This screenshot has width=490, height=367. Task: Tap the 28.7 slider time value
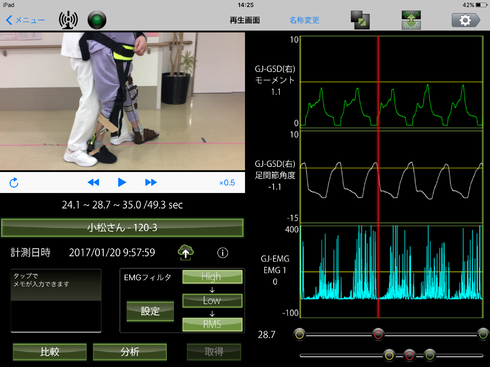coord(266,334)
